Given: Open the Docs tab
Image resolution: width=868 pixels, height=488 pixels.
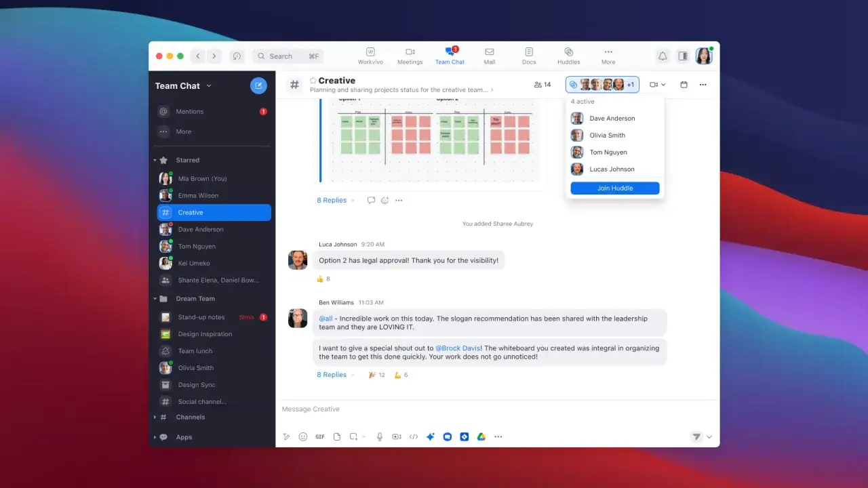Looking at the screenshot, I should point(529,56).
